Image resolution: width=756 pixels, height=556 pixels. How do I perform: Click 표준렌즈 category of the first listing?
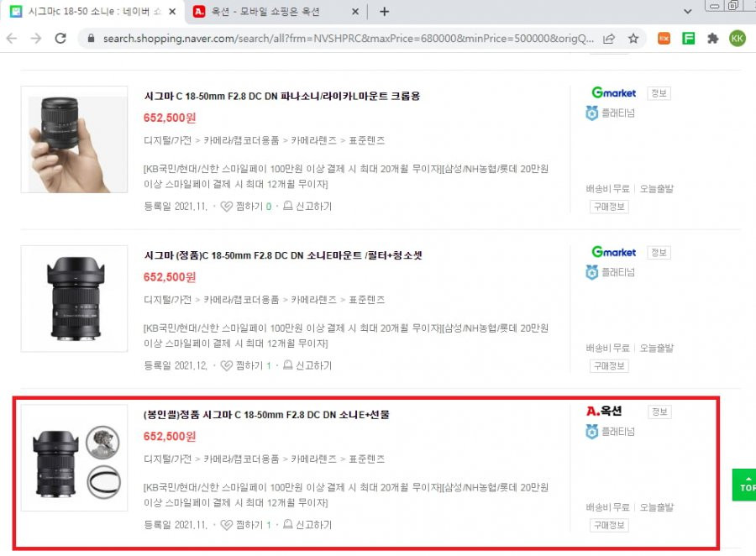(367, 140)
